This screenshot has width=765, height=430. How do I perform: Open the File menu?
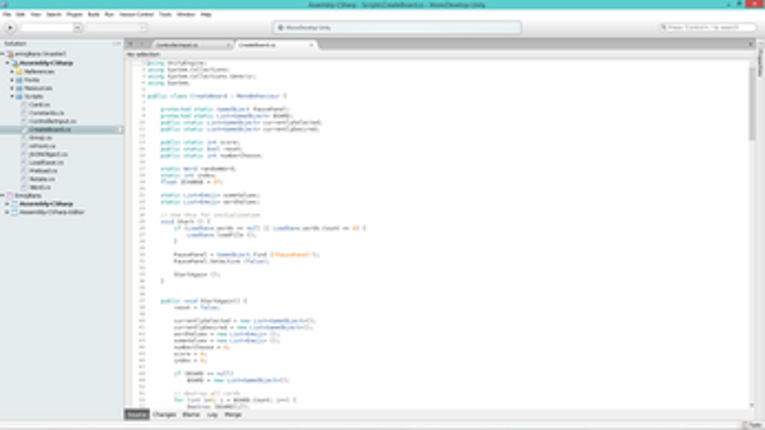[x=7, y=15]
